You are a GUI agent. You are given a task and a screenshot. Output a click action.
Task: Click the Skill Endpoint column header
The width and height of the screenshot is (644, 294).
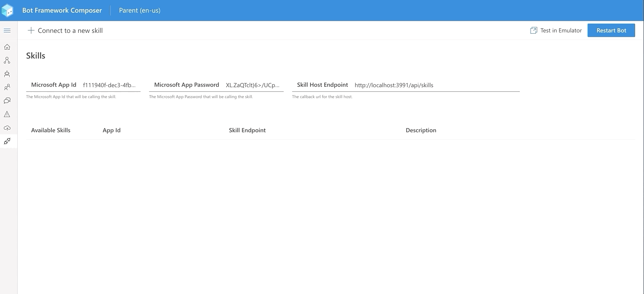click(x=247, y=130)
